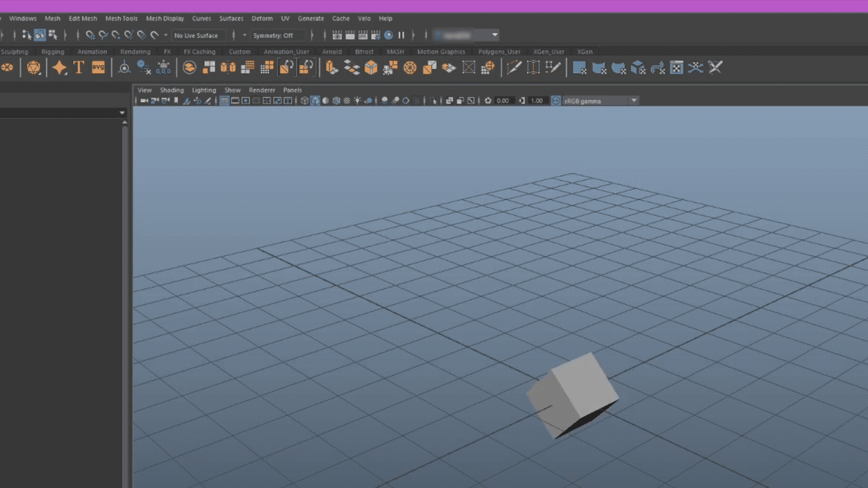Click the viewport exposure 0.00 field
This screenshot has height=488, width=868.
click(x=502, y=100)
